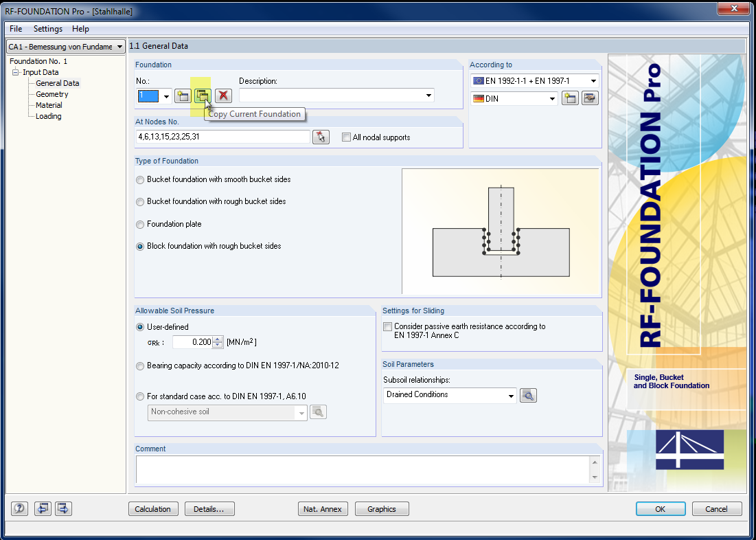The image size is (756, 540).
Task: Delete the current foundation with the red X icon
Action: point(223,95)
